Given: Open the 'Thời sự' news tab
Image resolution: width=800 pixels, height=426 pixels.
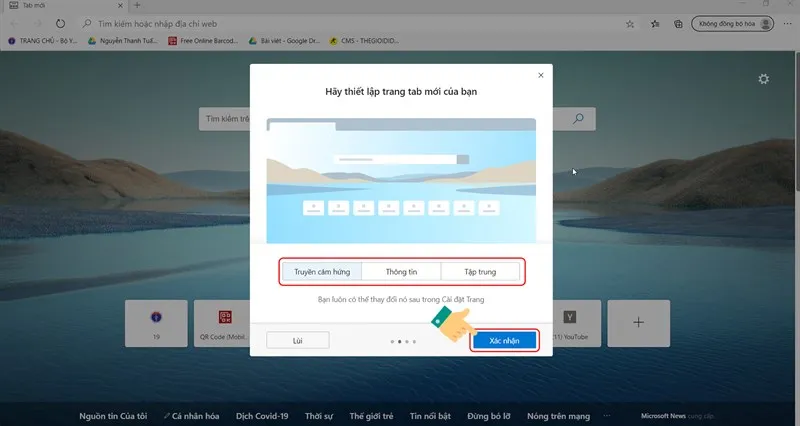Looking at the screenshot, I should (x=319, y=416).
